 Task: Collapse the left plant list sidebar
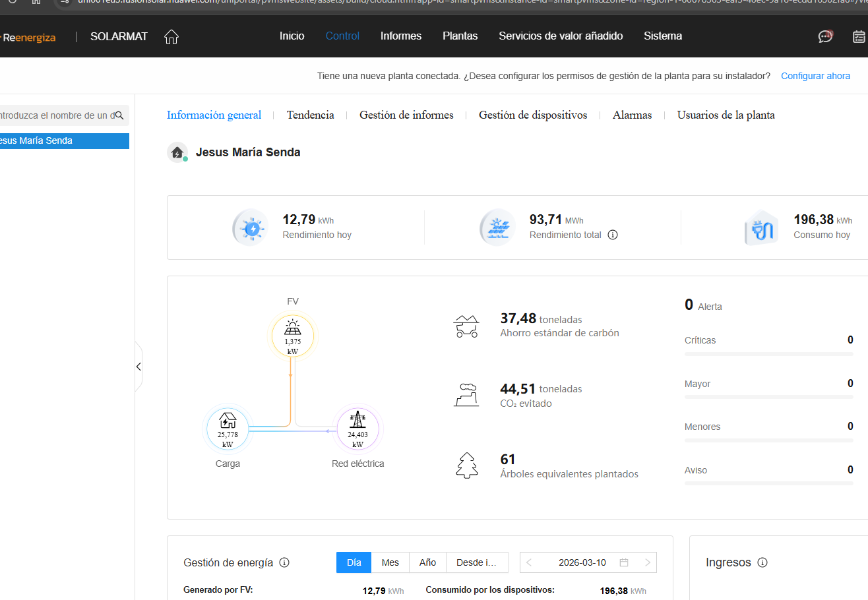coord(139,367)
